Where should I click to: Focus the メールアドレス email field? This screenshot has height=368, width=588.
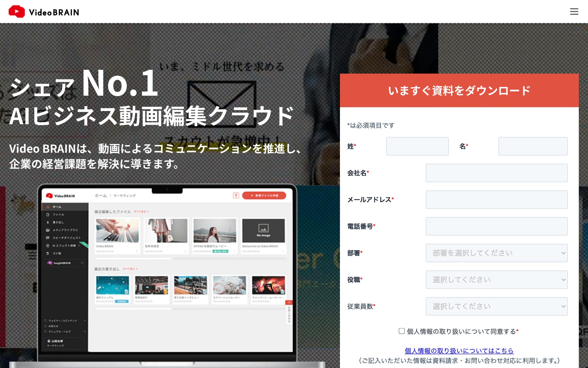coord(496,200)
